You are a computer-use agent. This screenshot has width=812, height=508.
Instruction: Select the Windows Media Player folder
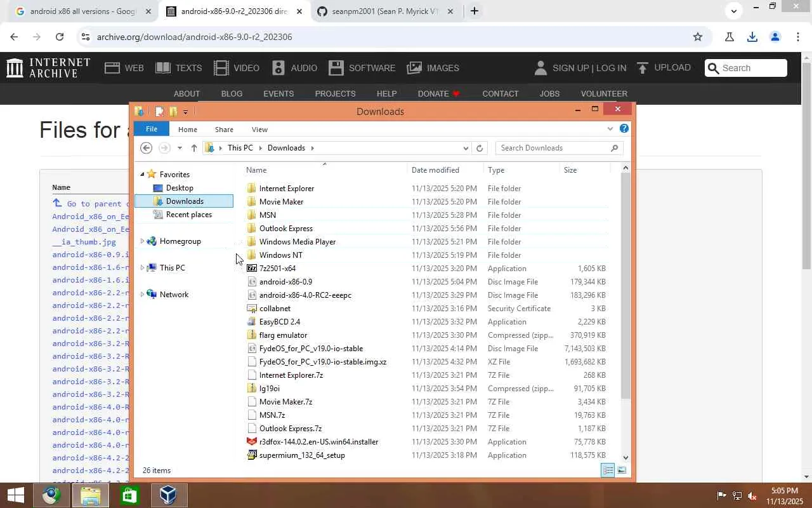tap(298, 242)
